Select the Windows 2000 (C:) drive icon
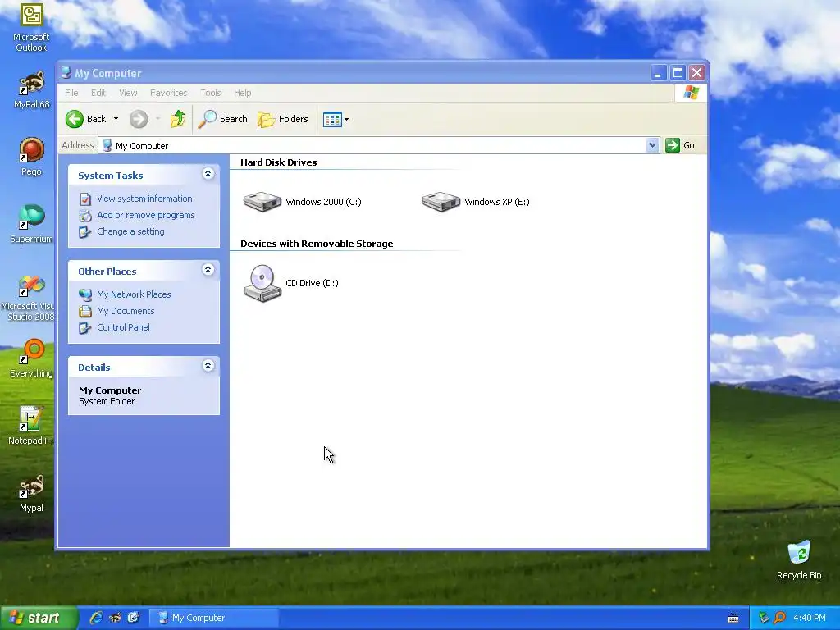This screenshot has height=630, width=840. [262, 202]
